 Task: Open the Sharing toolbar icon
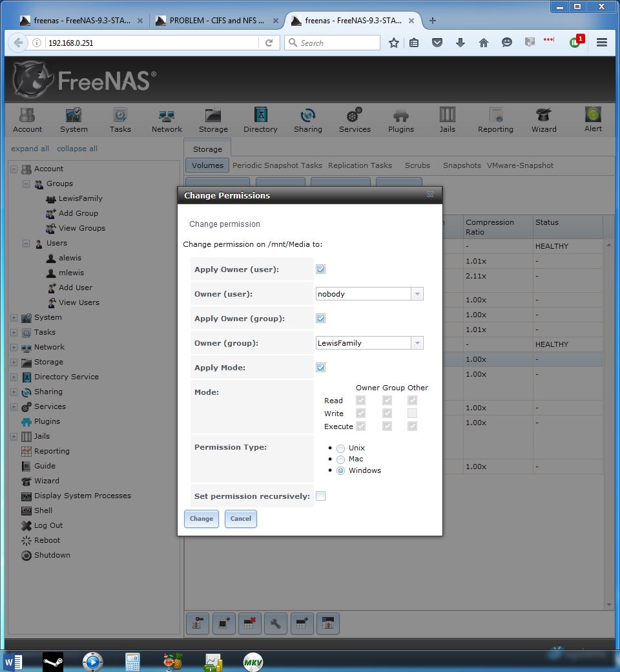(307, 120)
